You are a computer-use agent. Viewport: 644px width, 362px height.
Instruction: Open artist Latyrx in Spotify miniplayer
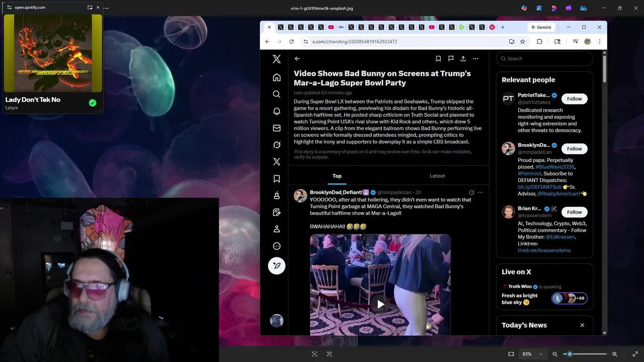tap(12, 108)
